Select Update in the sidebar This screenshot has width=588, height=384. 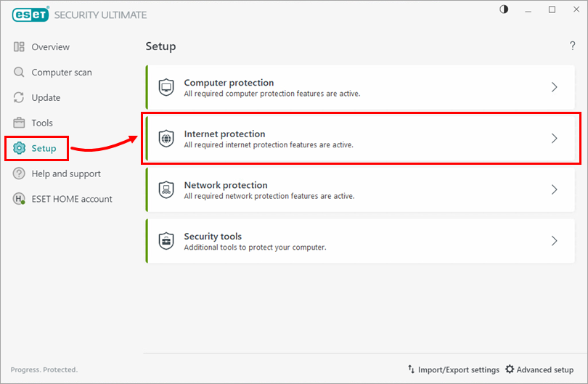click(46, 98)
